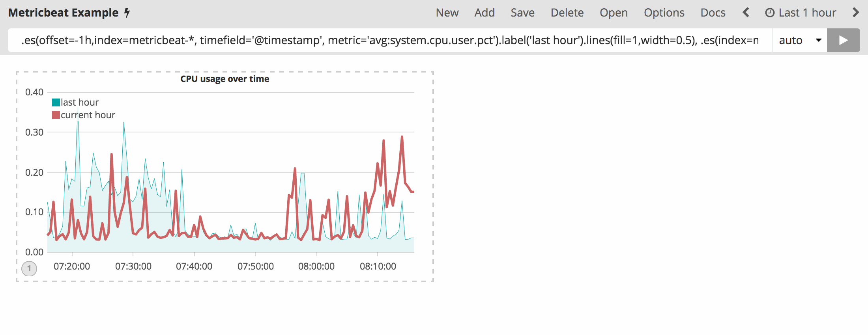Open the Last 1 hour time picker
Screen dimensions: 868x335
[x=807, y=13]
